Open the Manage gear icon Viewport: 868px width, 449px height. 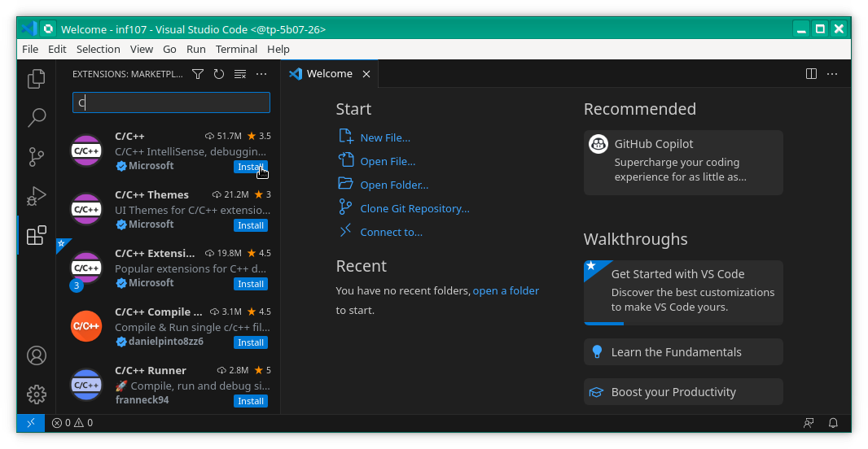[x=37, y=395]
